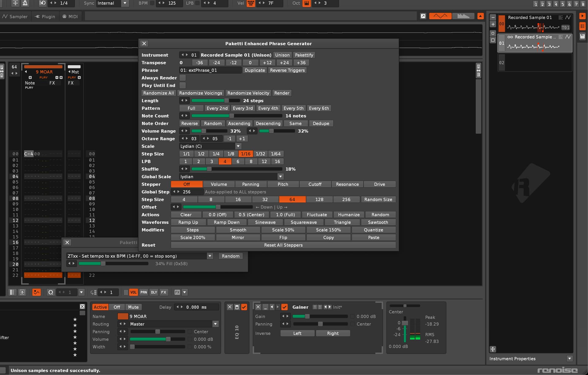Click the Pakettify button
The width and height of the screenshot is (588, 375).
tap(304, 55)
